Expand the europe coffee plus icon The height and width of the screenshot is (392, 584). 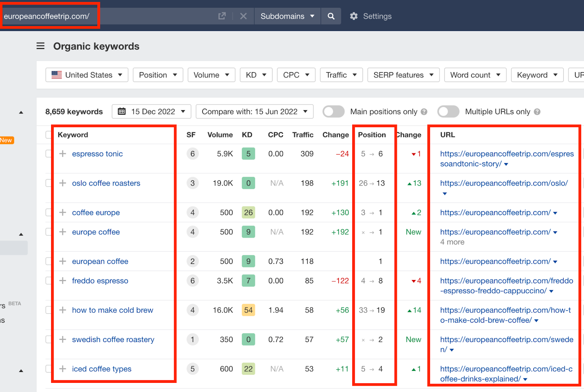pyautogui.click(x=63, y=232)
